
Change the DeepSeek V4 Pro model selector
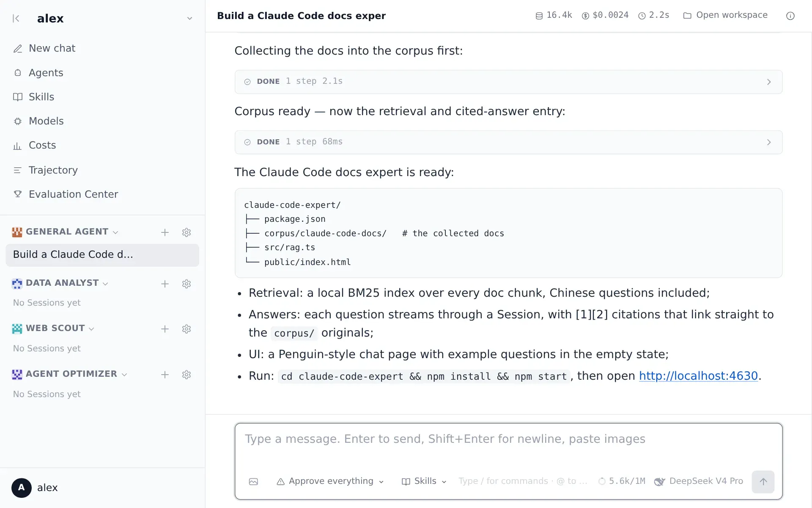699,481
